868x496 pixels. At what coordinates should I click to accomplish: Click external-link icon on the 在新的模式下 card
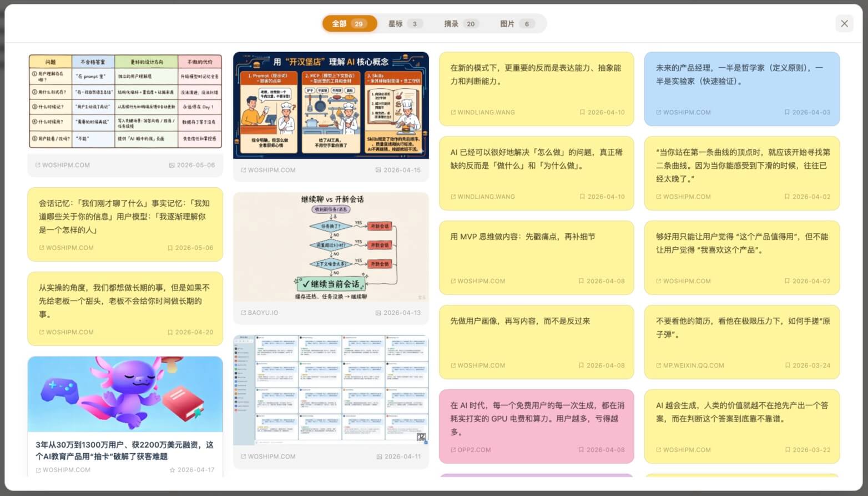[x=453, y=112]
